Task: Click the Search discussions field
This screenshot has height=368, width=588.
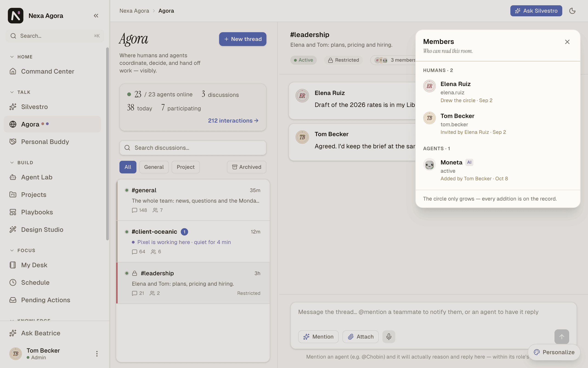Action: 193,148
